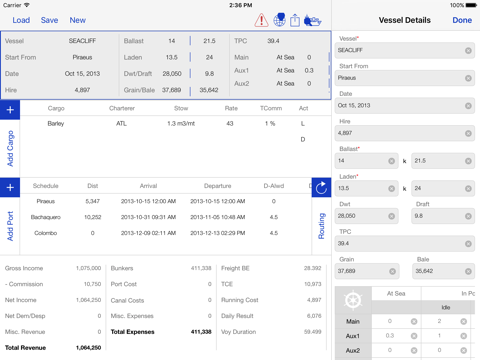Clear the Ballast consumption 21.5 field

tap(468, 161)
